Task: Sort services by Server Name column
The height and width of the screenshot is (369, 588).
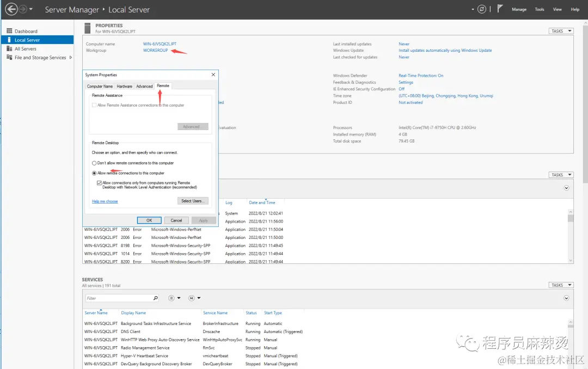Action: (96, 313)
